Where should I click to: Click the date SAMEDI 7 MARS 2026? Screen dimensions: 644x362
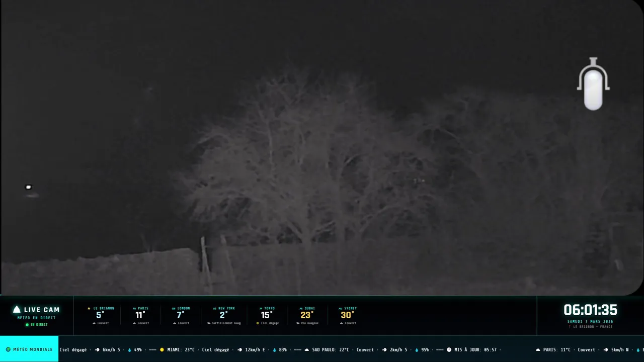590,321
